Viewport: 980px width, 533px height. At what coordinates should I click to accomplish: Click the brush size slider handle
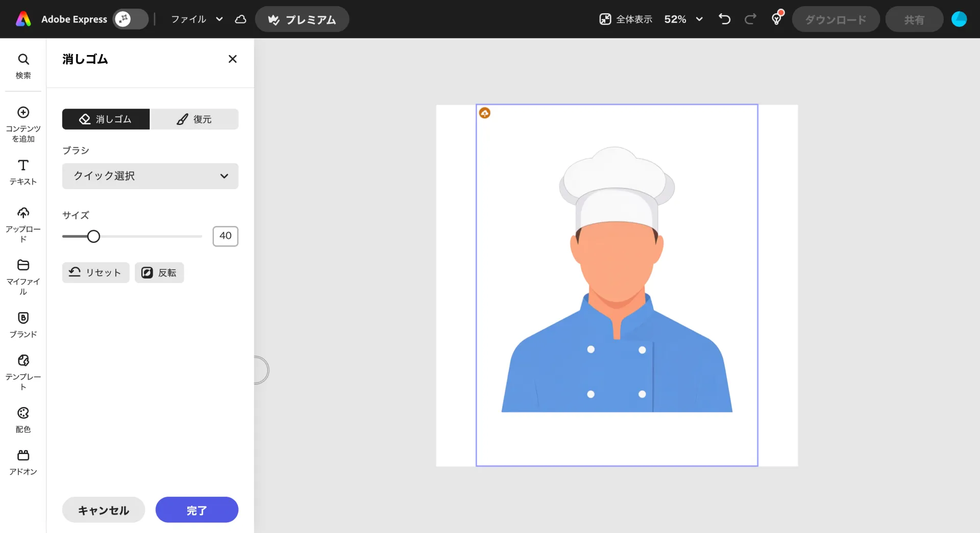(93, 237)
